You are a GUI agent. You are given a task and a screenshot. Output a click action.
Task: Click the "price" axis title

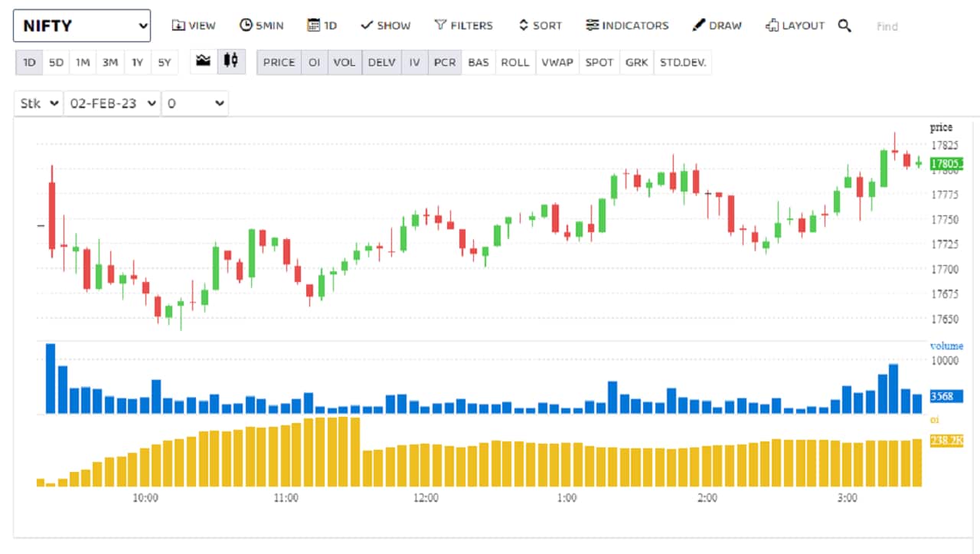941,127
